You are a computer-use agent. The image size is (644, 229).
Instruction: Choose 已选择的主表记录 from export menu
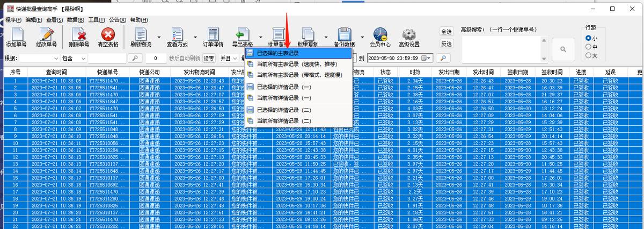[298, 53]
